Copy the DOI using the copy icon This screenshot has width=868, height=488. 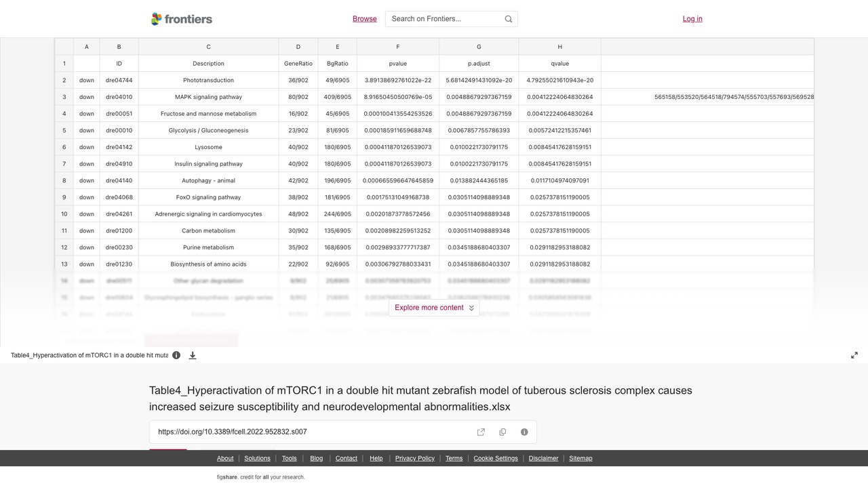pos(502,432)
